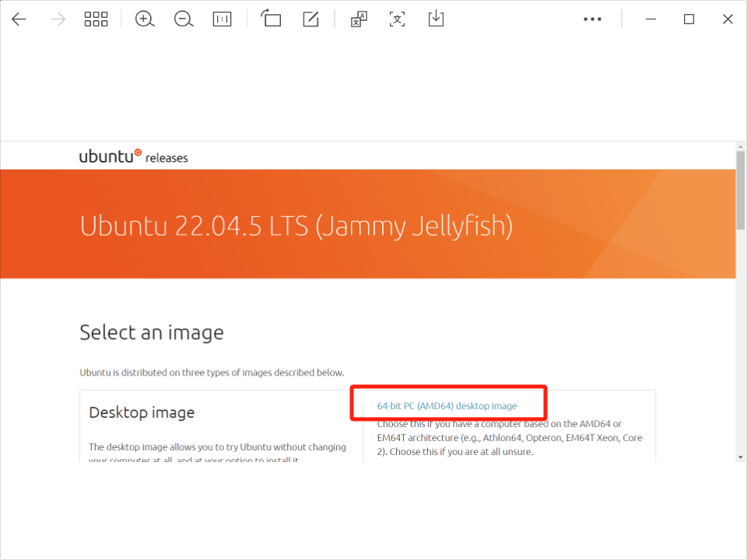747x560 pixels.
Task: Click the scrollbar down arrow
Action: [x=740, y=457]
